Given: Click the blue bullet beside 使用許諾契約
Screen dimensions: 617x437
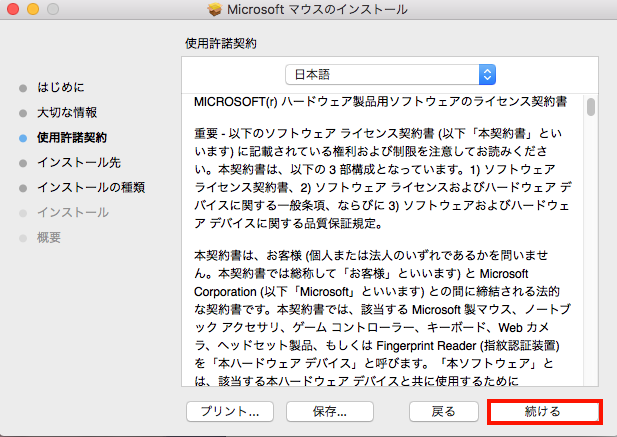Looking at the screenshot, I should pos(23,138).
